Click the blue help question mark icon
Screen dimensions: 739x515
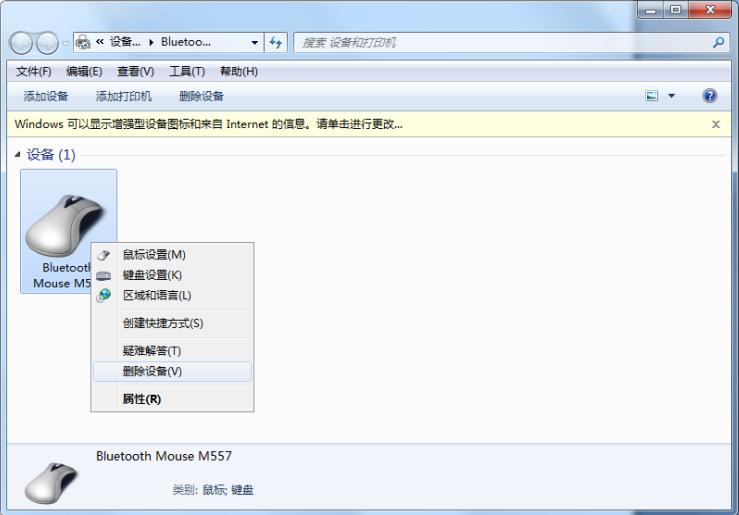coord(709,96)
